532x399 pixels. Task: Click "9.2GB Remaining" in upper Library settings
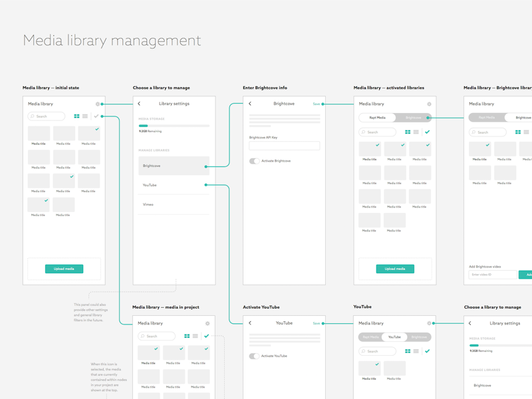click(150, 131)
